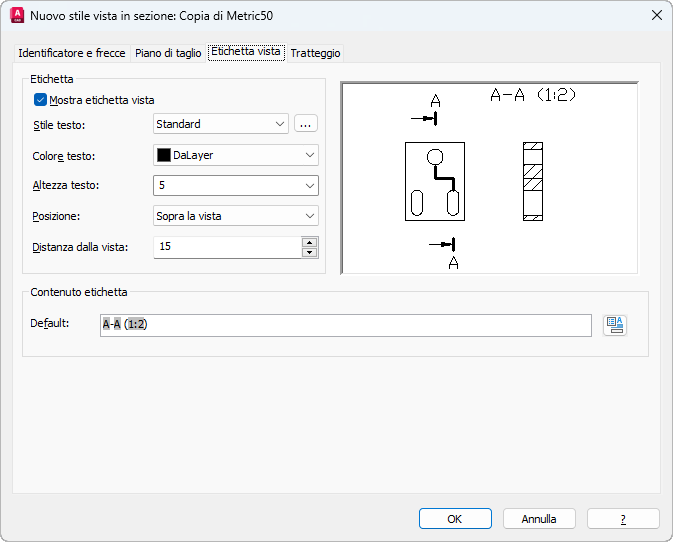Confirm with the OK button
This screenshot has height=542, width=673.
point(455,519)
